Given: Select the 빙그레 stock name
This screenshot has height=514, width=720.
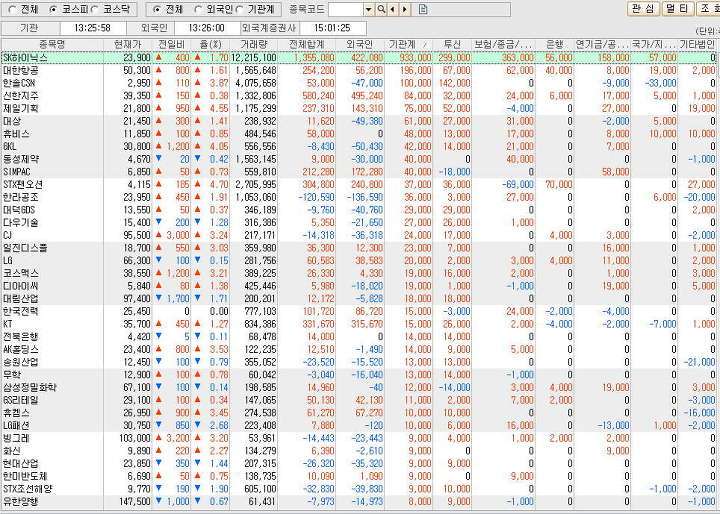Looking at the screenshot, I should [17, 438].
